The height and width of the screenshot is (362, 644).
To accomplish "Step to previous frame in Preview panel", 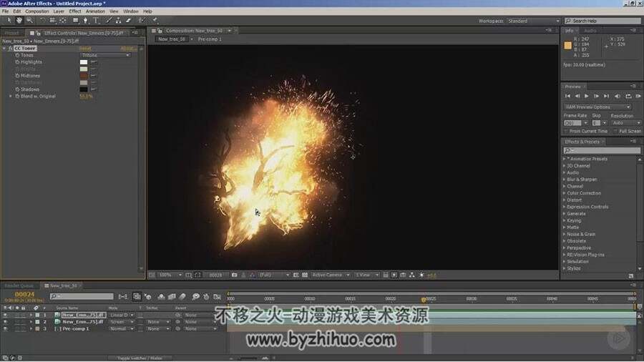I will pyautogui.click(x=577, y=96).
